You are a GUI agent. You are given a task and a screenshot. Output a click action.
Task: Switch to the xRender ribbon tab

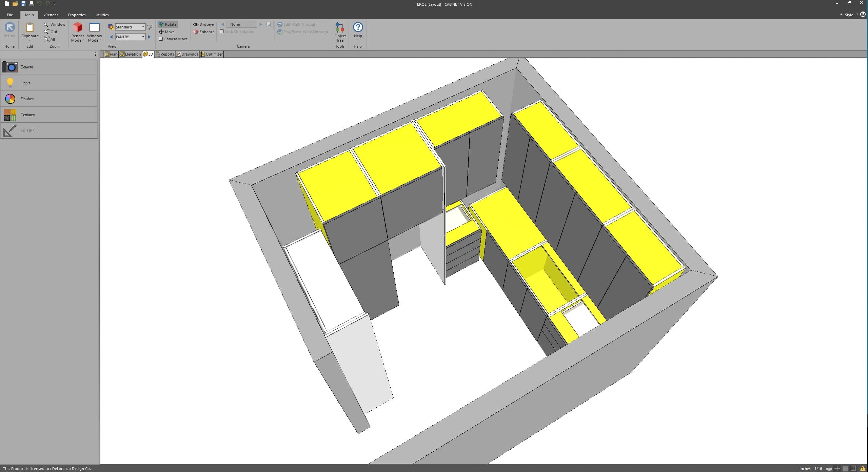[x=51, y=15]
